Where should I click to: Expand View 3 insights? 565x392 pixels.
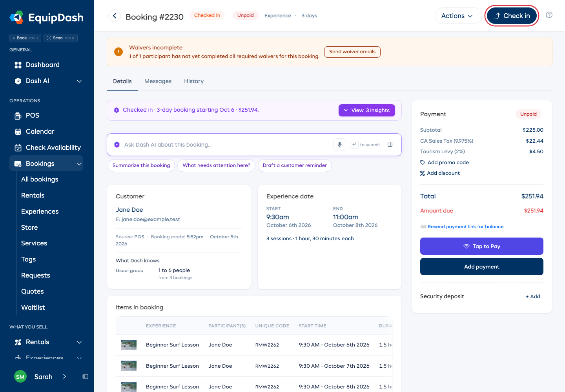pyautogui.click(x=367, y=111)
